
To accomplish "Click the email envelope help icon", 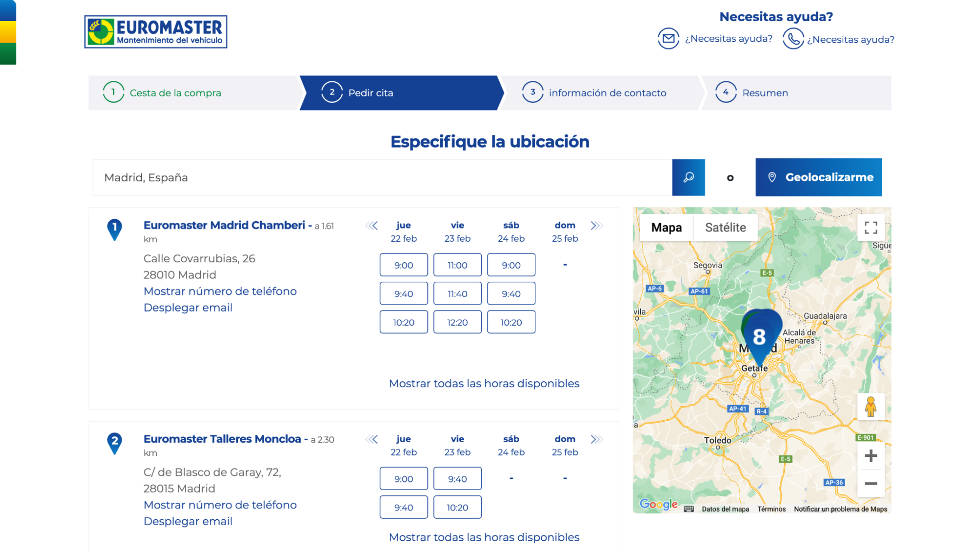I will (x=668, y=38).
